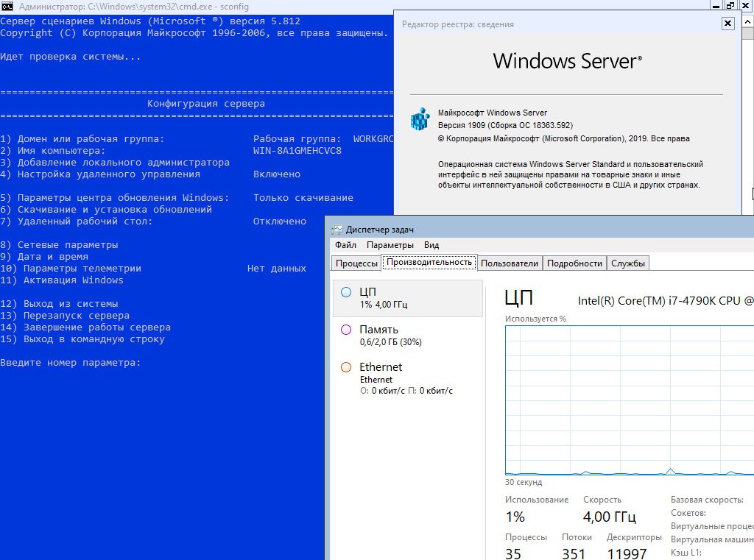
Task: Select the Ethernet circle icon in the sidebar
Action: 346,367
